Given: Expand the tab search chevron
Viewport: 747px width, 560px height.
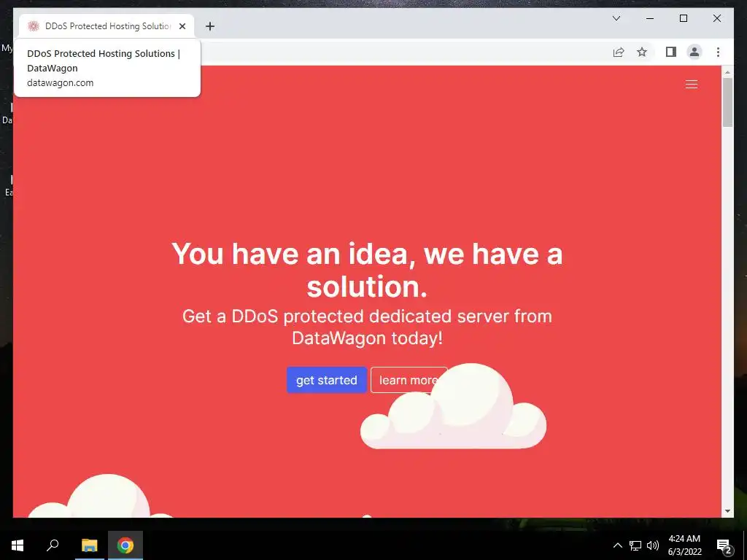Looking at the screenshot, I should pos(616,18).
